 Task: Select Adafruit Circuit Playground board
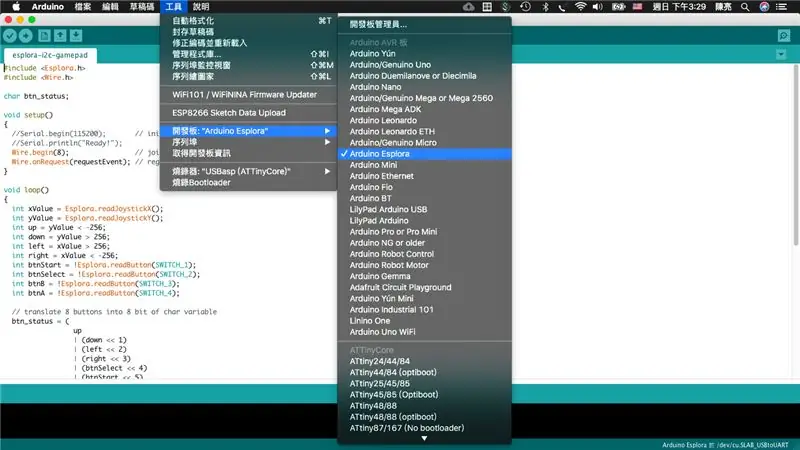pos(424,287)
